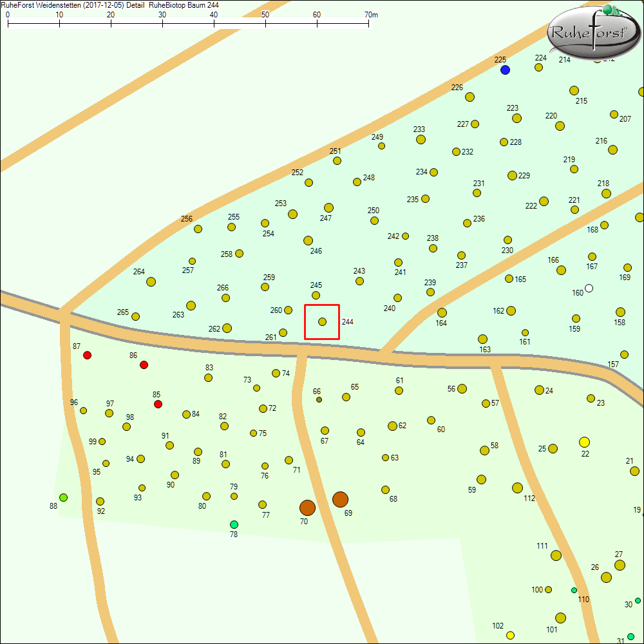Viewport: 644px width, 644px height.
Task: Select the yellow tree marker 22
Action: tap(585, 442)
